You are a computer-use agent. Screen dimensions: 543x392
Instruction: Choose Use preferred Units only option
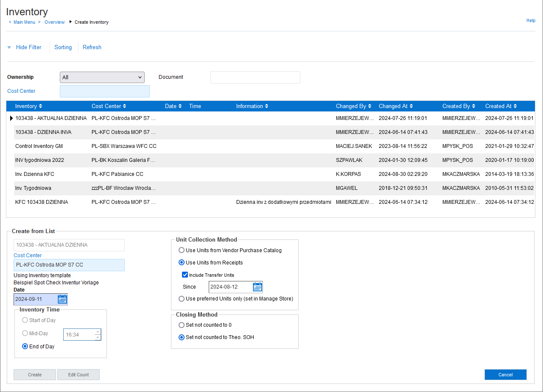(182, 299)
